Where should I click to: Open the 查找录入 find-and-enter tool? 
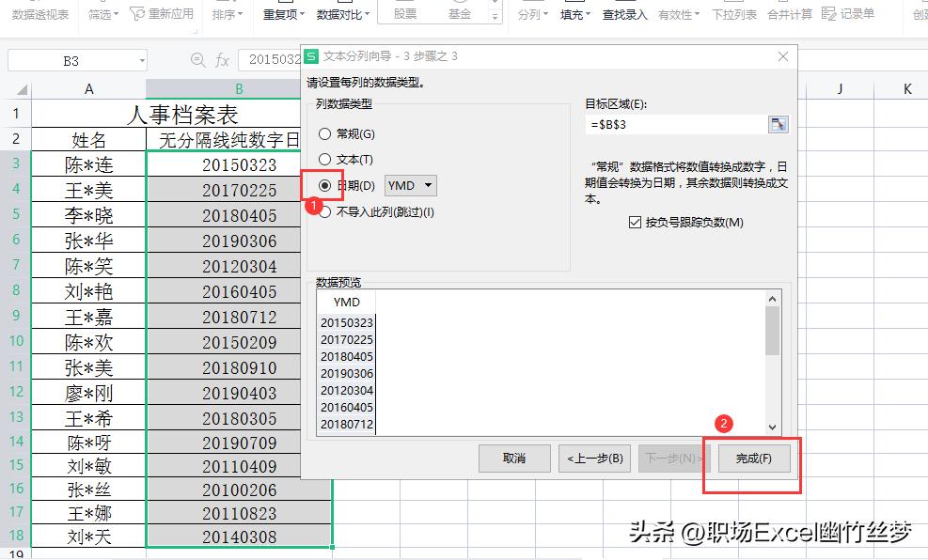click(624, 13)
